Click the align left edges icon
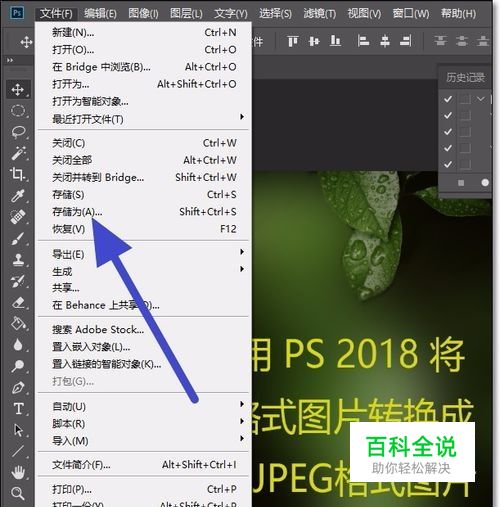Screen dimensions: 500x507 pyautogui.click(x=363, y=41)
